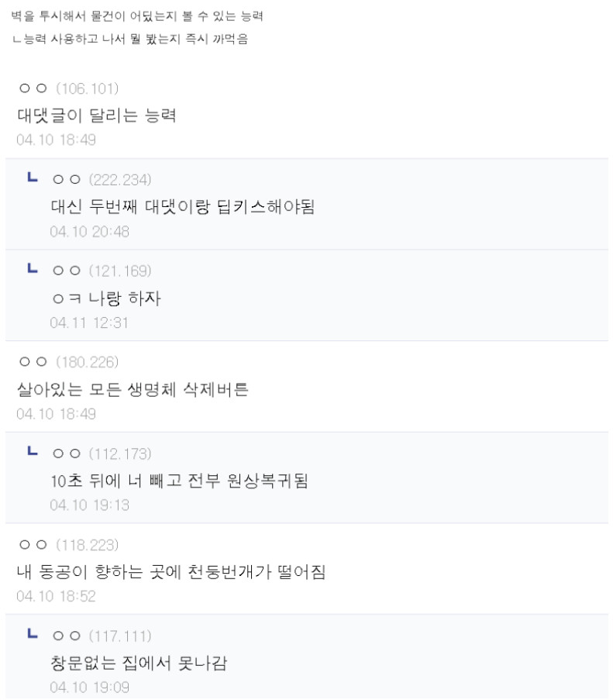This screenshot has width=613, height=700.
Task: Click the reply "창문없는 집에서 못나감"
Action: [138, 664]
